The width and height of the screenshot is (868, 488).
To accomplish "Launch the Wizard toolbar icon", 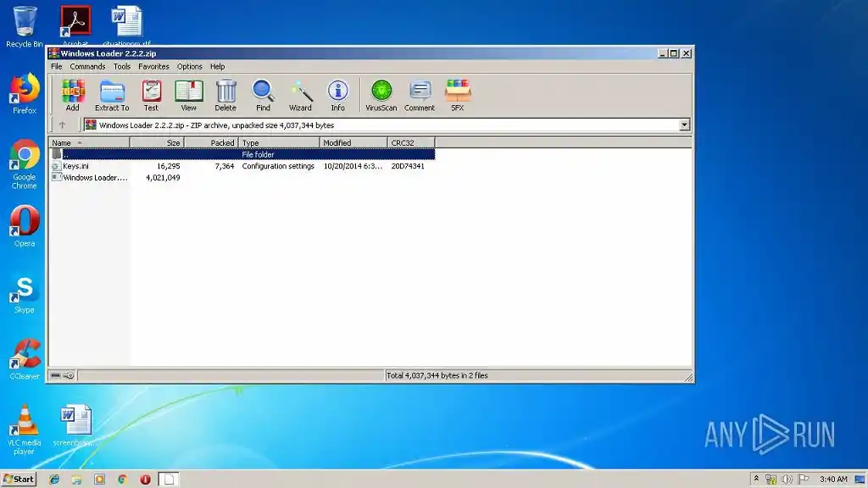I will click(300, 93).
